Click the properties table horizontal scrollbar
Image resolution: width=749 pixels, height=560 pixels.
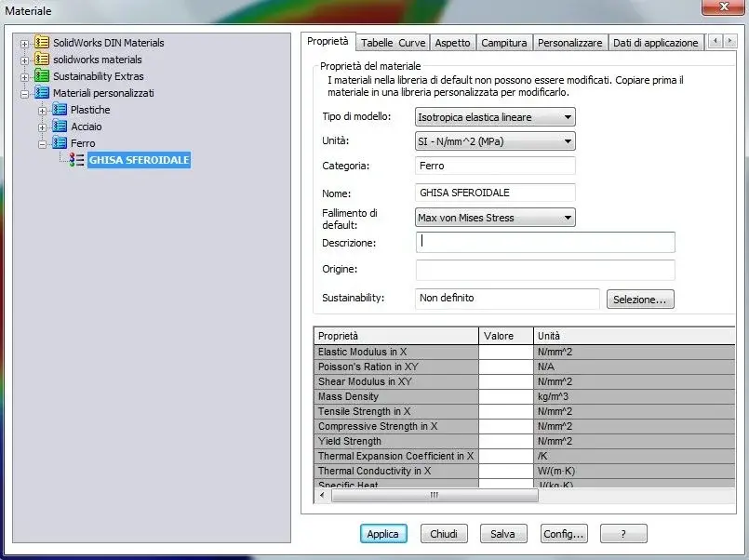pos(434,495)
